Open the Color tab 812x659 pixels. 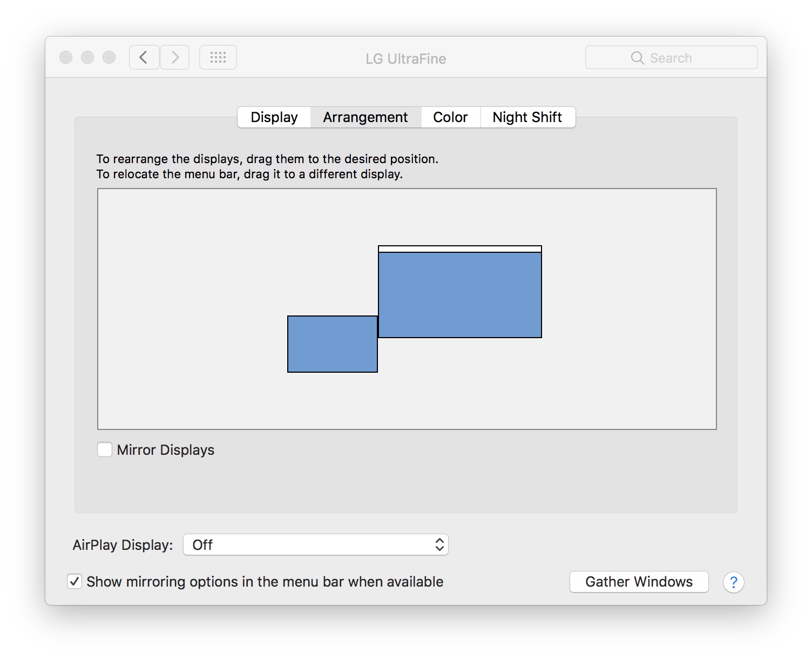coord(450,117)
